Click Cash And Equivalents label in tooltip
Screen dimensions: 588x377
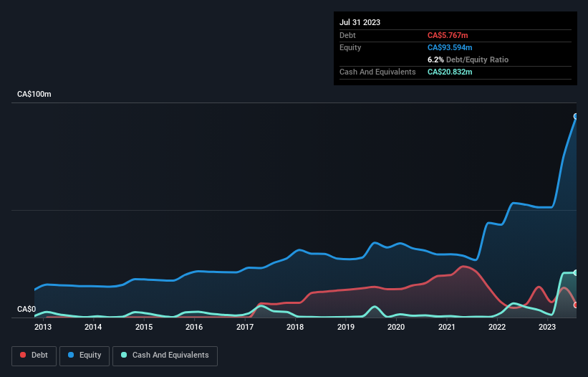[377, 72]
